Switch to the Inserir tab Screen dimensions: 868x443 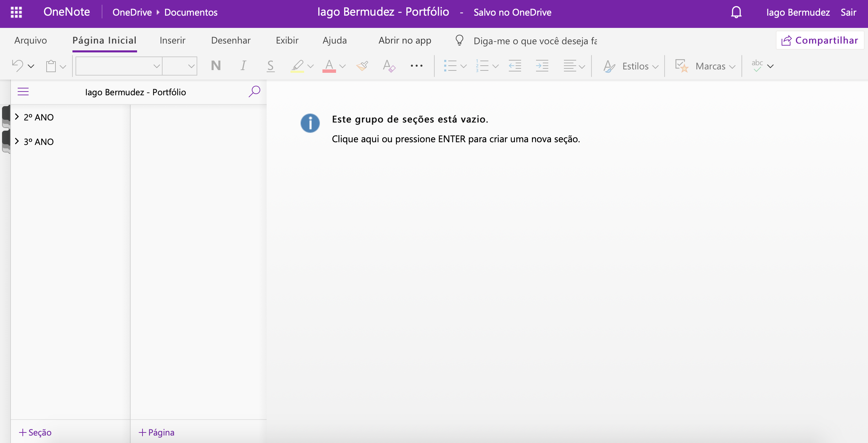[x=172, y=40]
